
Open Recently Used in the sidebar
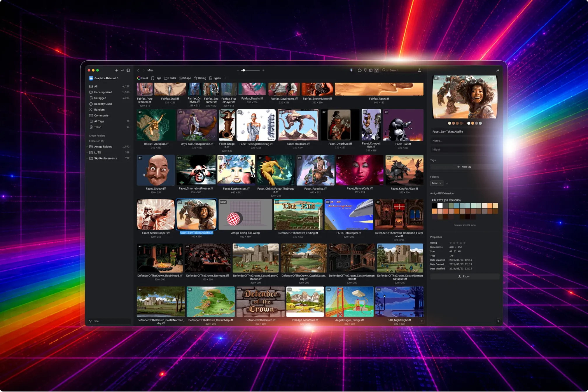[x=109, y=104]
